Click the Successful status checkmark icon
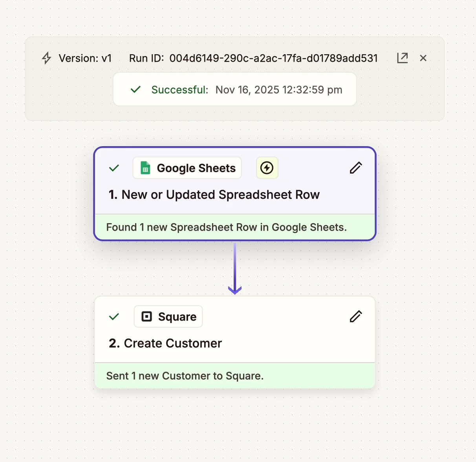This screenshot has height=462, width=476. (135, 90)
